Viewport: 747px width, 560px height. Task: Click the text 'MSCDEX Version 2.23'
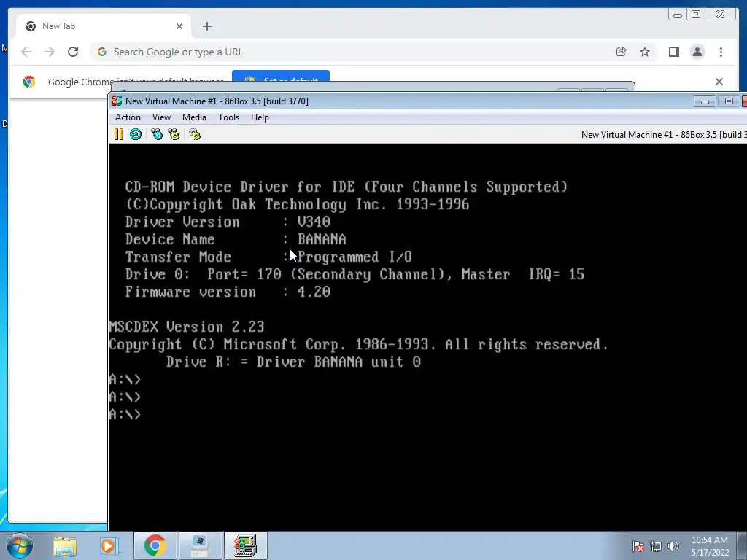186,327
